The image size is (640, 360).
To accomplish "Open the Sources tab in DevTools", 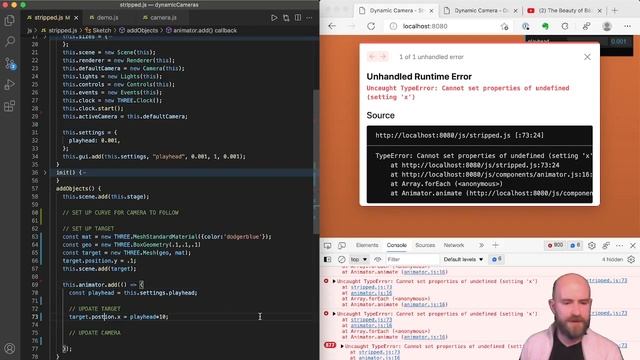I will click(x=425, y=245).
